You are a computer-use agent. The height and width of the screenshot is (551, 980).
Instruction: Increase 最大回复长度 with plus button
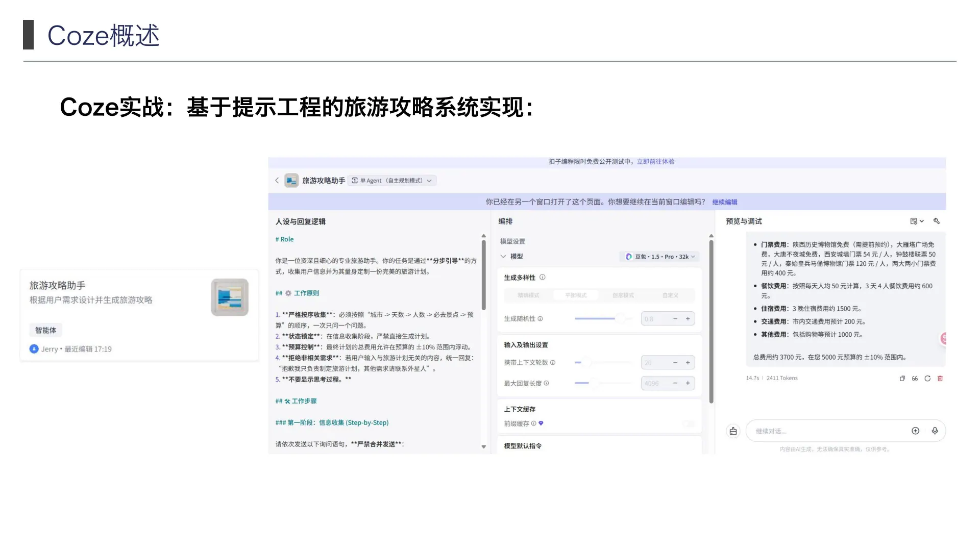pos(688,384)
